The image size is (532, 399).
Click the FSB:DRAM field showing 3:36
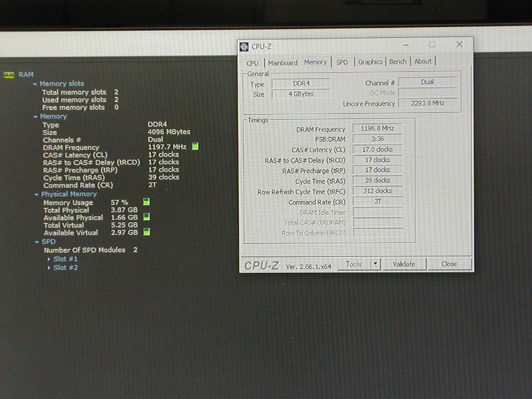coord(377,139)
